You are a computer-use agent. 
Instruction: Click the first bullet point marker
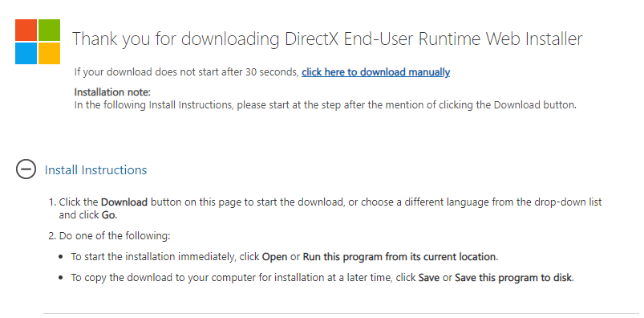click(61, 257)
